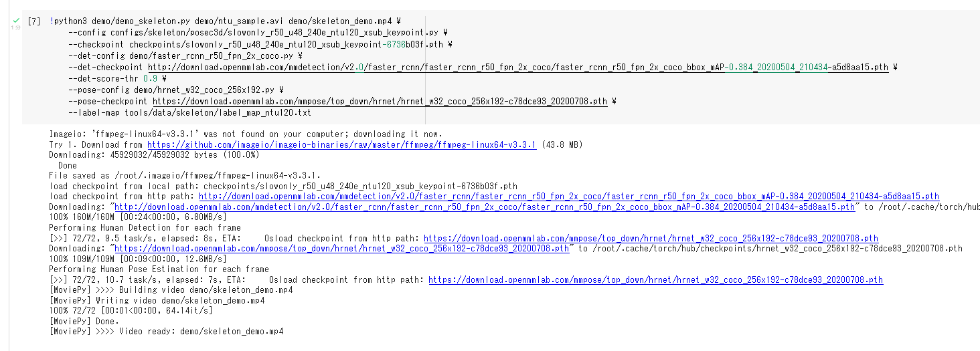
Task: Open hrnet link on the 9.5 task/s line
Action: [x=651, y=238]
